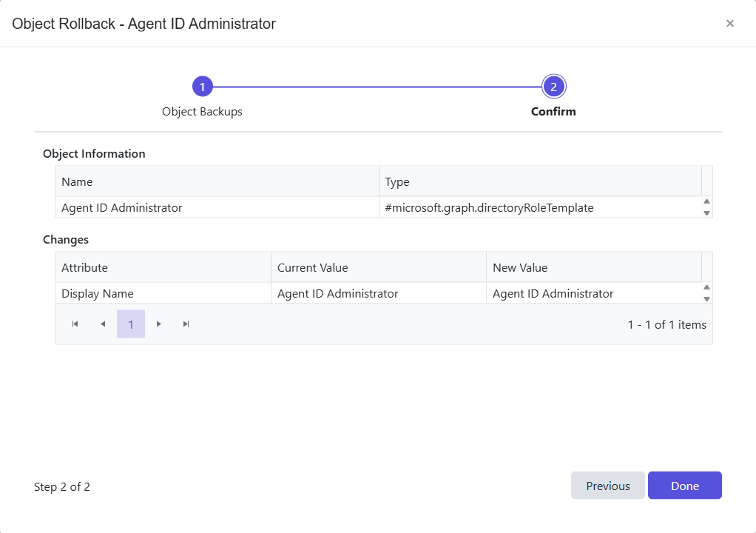Select the Display Name row in Changes
This screenshot has width=756, height=533.
(97, 293)
